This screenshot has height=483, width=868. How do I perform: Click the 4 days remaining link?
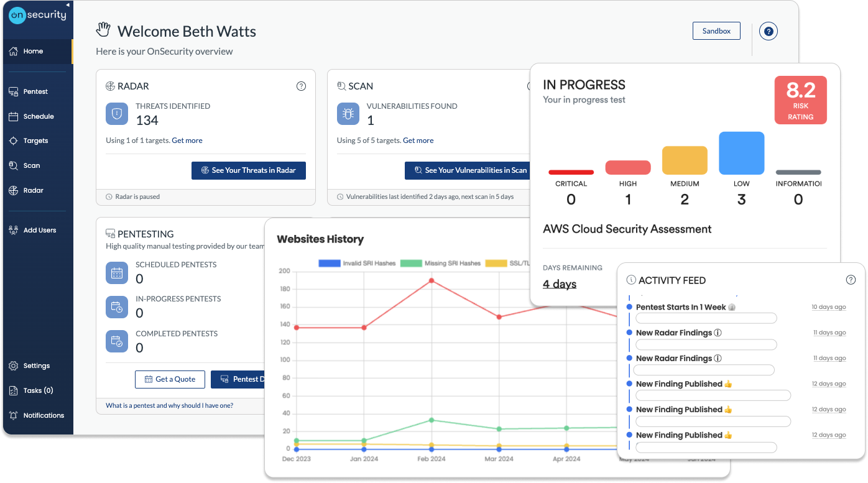560,284
